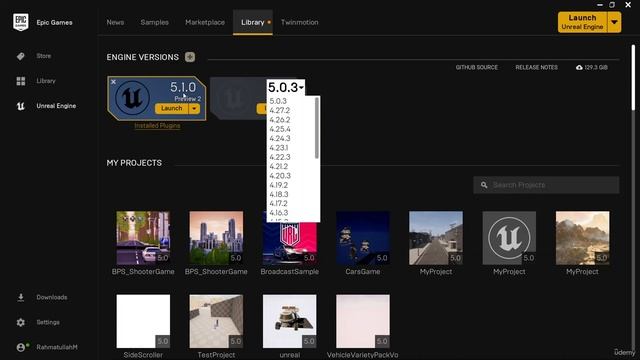Choose version 4.22.3 from the list
Viewport: 640px width, 360px height.
click(x=280, y=157)
